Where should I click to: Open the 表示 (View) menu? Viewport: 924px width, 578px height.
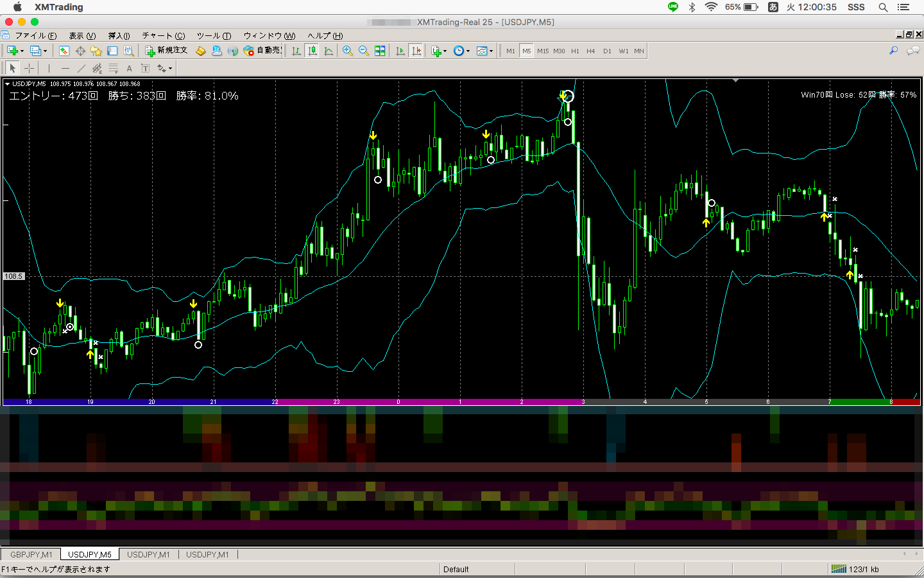click(82, 36)
